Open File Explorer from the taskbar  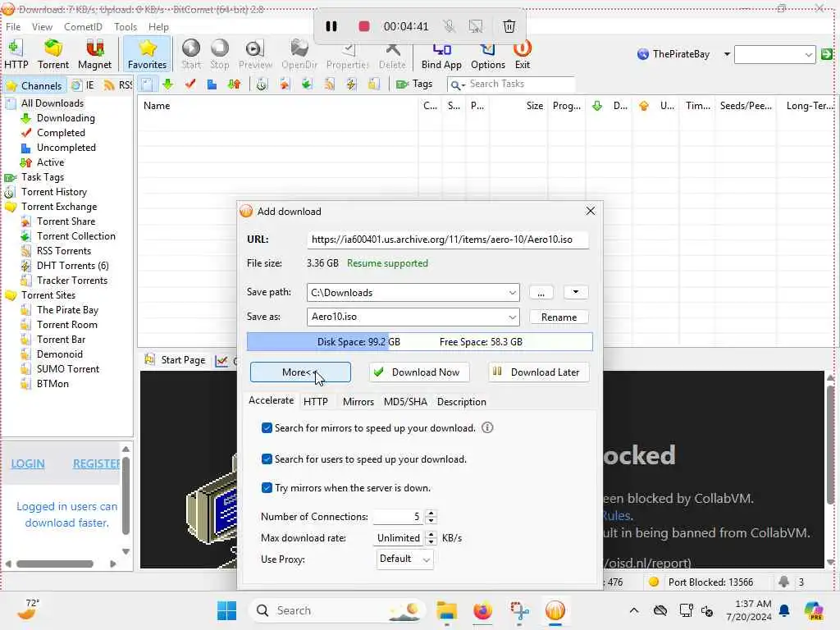coord(446,610)
